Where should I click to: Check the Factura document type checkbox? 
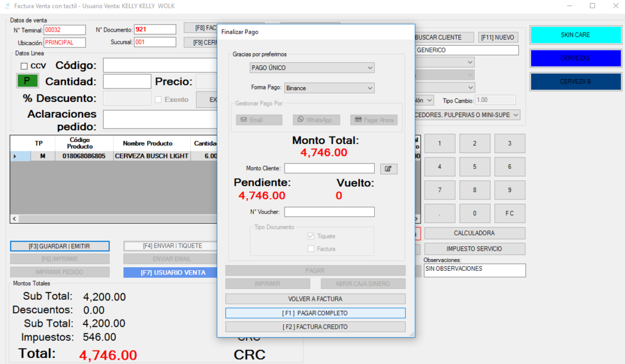(311, 249)
